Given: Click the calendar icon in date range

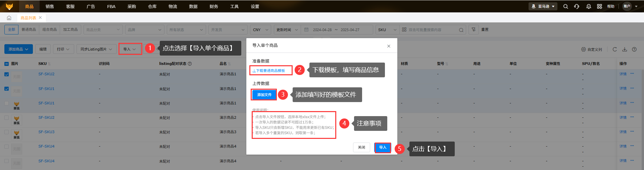Looking at the screenshot, I should pos(306,29).
